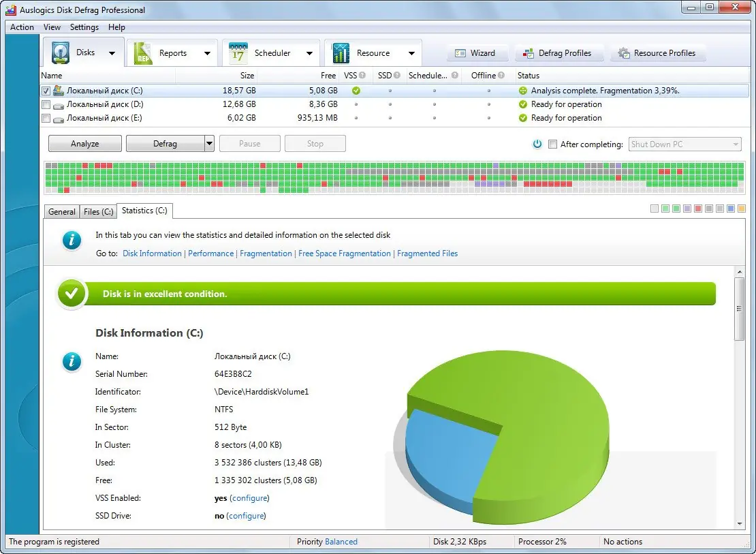The image size is (756, 554).
Task: Click the drive icon for disk (E:)
Action: click(59, 119)
